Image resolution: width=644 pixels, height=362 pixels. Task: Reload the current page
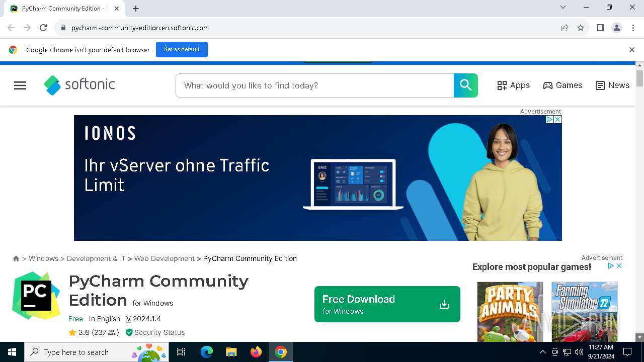pyautogui.click(x=43, y=28)
